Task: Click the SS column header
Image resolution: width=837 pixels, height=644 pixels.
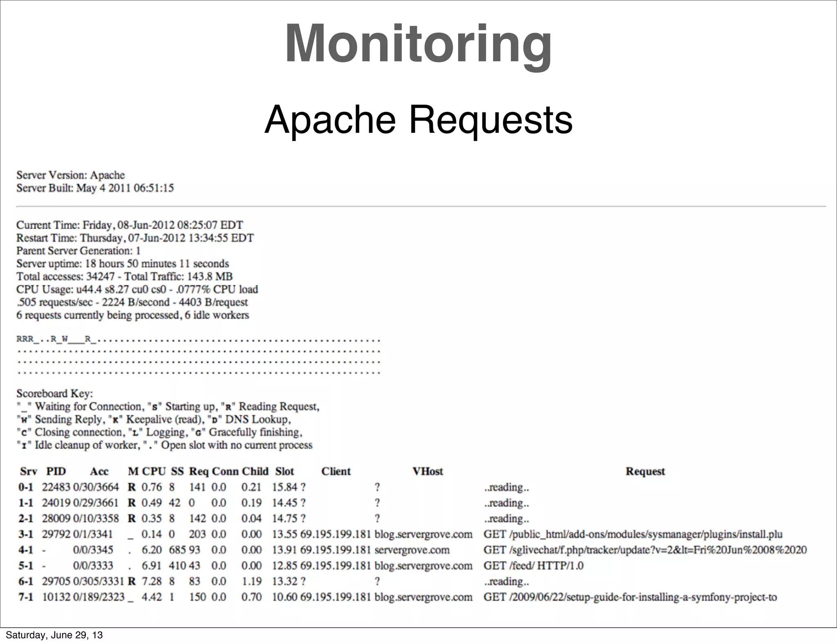Action: [x=177, y=472]
